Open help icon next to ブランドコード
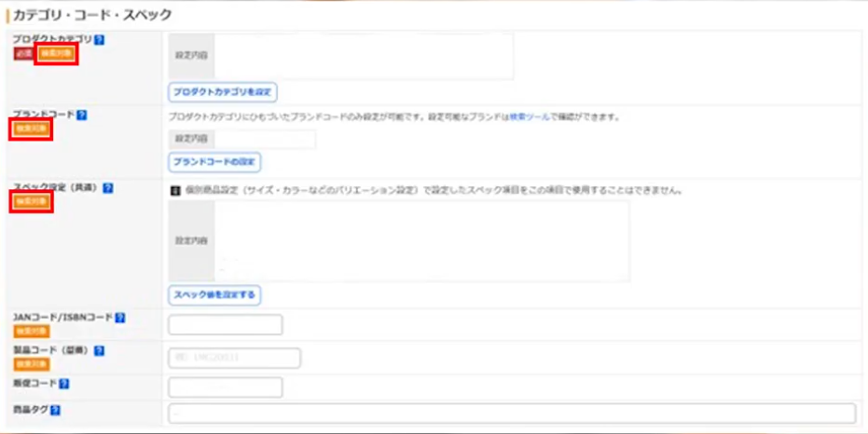The width and height of the screenshot is (868, 434). [82, 115]
